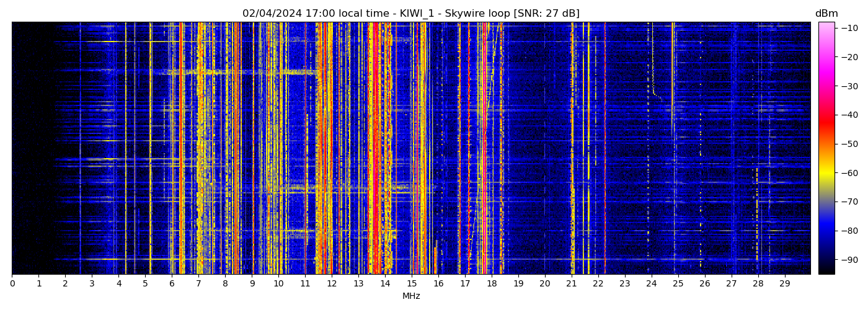
Task: Click the plot title containing KIWI_1 Skywire loop
Action: click(410, 14)
